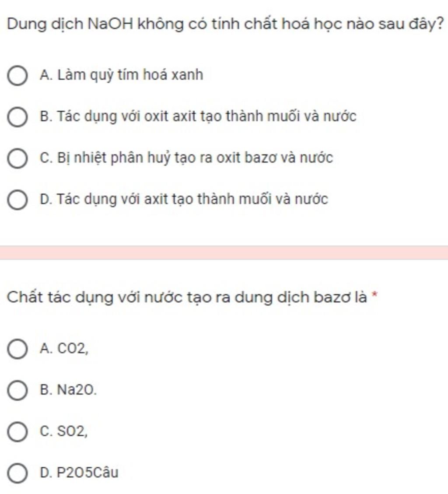448x494 pixels.
Task: Click the question 'Chất tác dụng với nước tạo ra dung dịch bazơ'
Action: click(187, 298)
